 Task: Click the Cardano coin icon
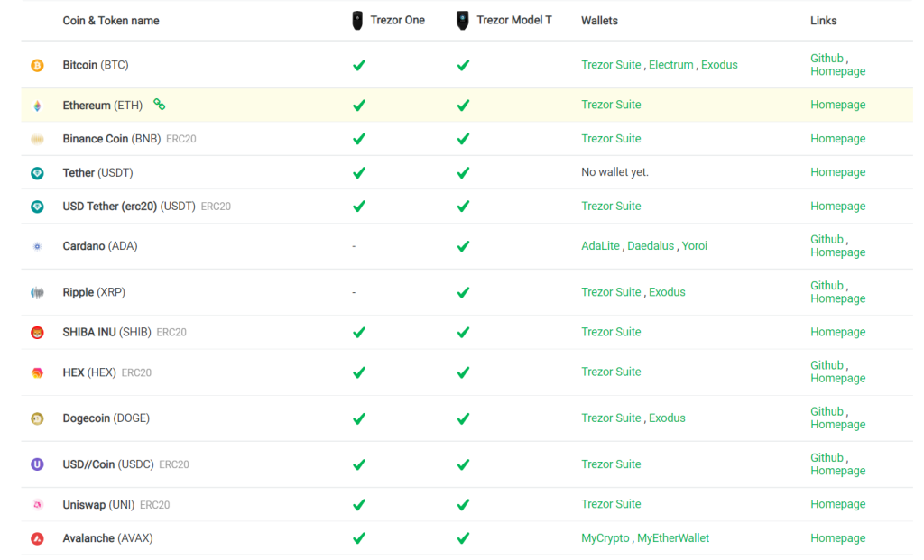point(37,247)
